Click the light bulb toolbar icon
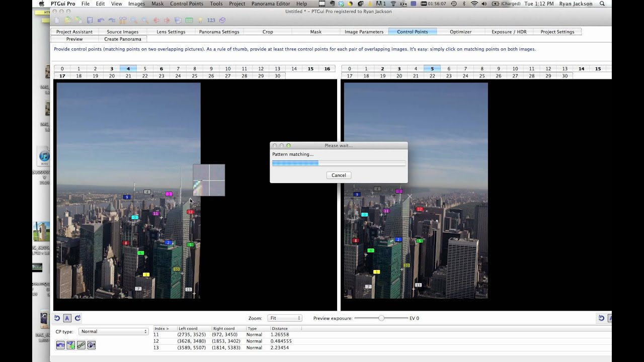The width and height of the screenshot is (644, 362). pyautogui.click(x=200, y=20)
